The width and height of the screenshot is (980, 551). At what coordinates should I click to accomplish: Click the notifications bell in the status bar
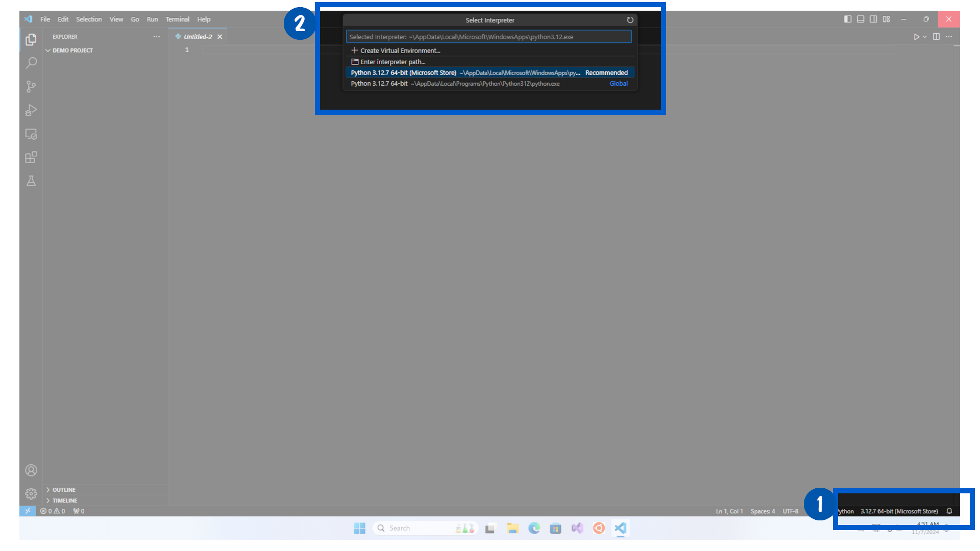(x=949, y=511)
